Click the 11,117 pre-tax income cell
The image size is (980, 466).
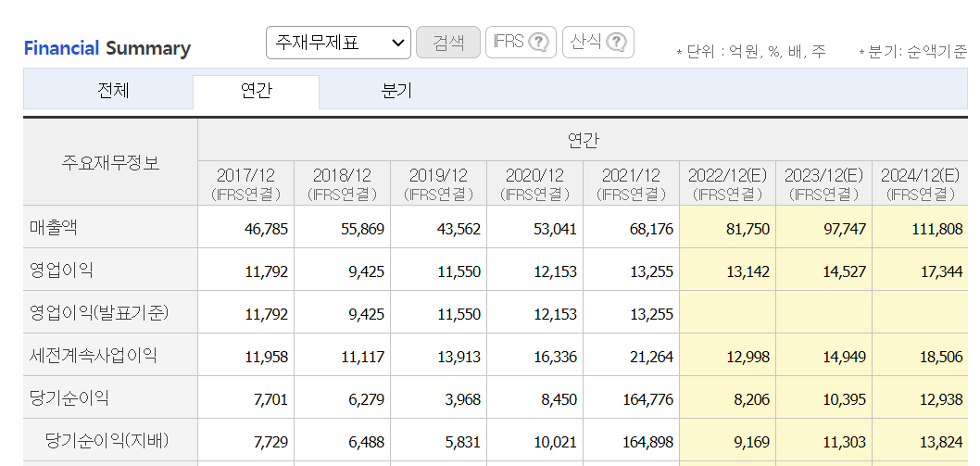tap(342, 355)
